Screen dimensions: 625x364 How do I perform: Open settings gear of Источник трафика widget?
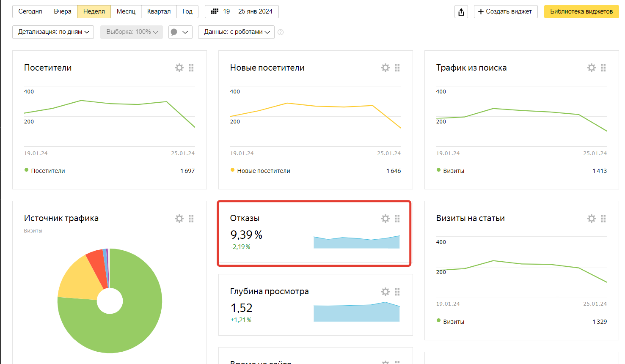[179, 219]
